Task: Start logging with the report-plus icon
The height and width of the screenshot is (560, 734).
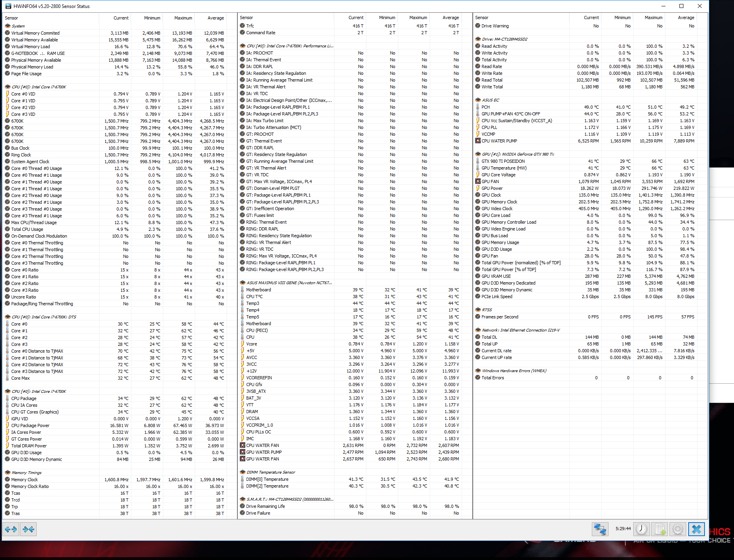Action: (x=660, y=529)
